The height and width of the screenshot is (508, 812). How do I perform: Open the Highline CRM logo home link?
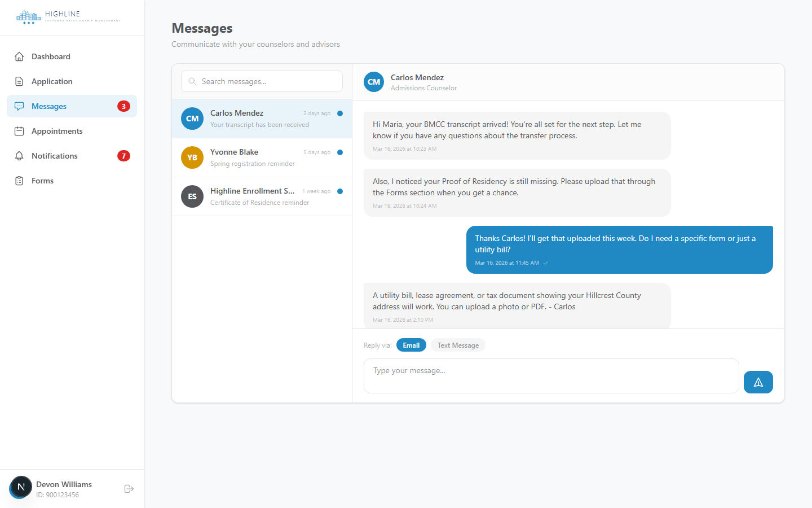click(68, 17)
